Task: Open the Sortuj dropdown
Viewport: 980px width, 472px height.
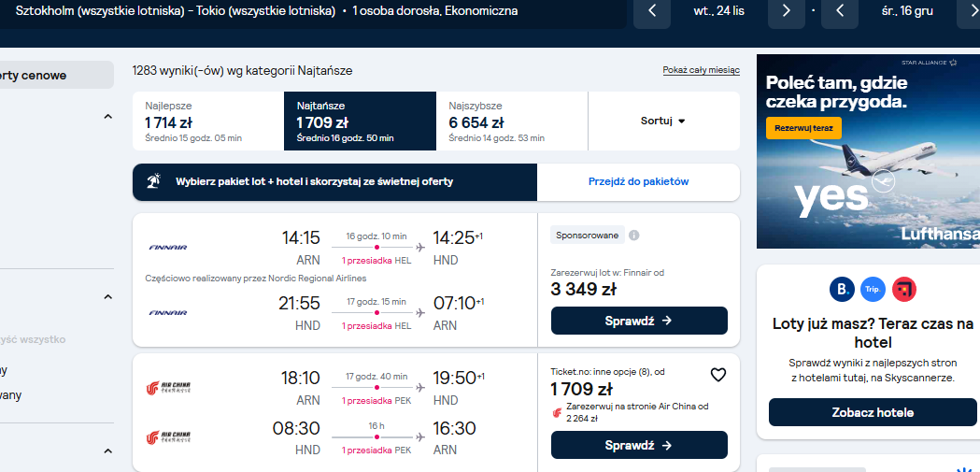Action: (x=663, y=122)
